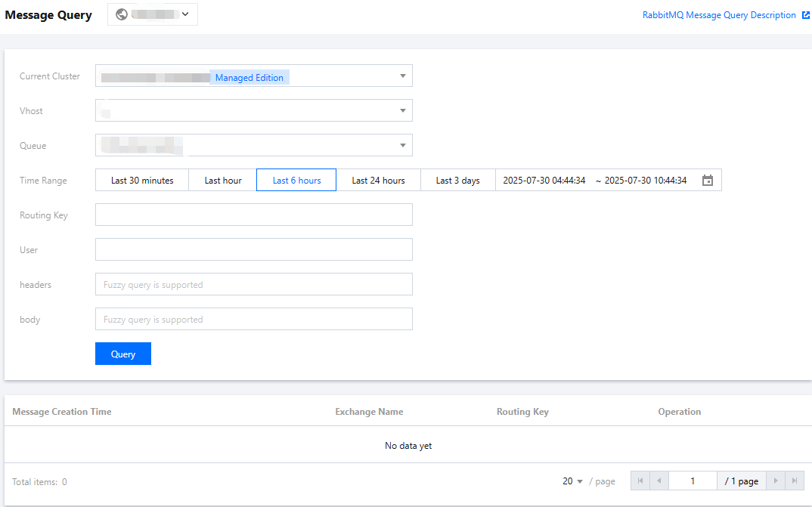Open the Vhost dropdown list

403,111
